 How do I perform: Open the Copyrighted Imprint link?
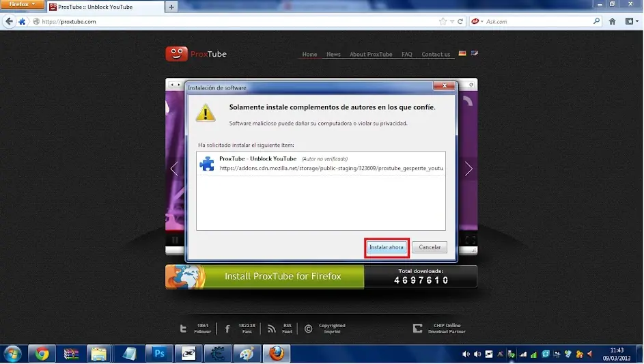pos(332,328)
